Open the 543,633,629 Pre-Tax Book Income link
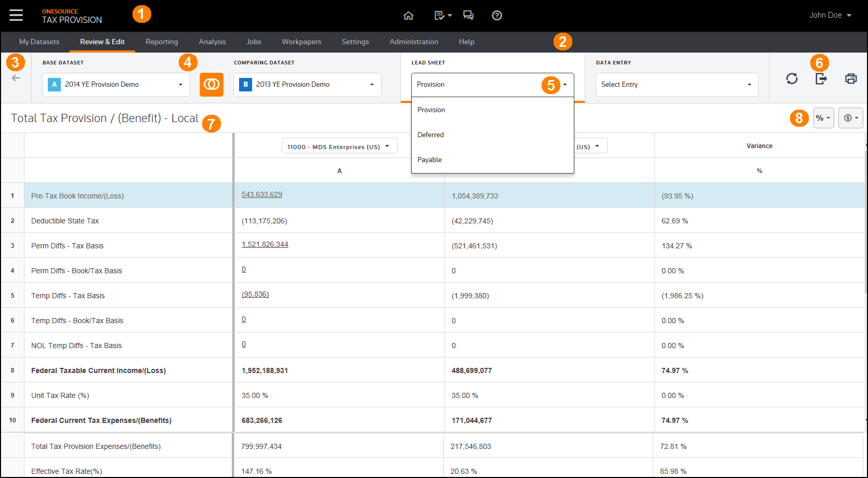 coord(262,194)
